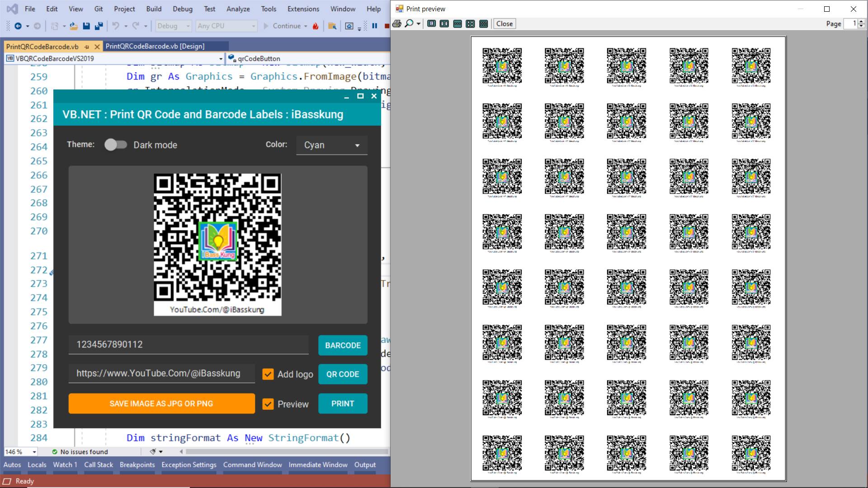
Task: Toggle the Dark mode switch
Action: tap(116, 145)
